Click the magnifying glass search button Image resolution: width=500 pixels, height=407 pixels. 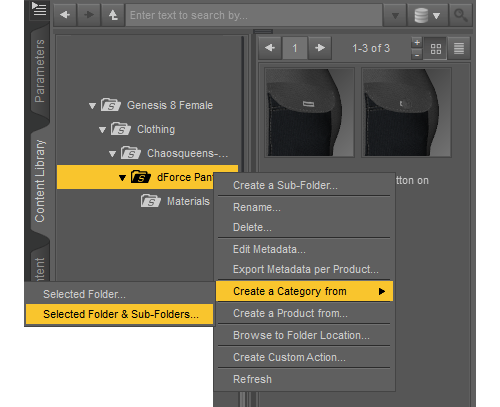coord(461,15)
